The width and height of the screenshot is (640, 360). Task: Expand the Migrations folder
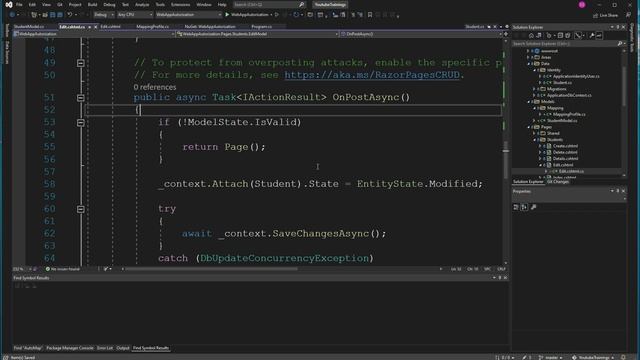pyautogui.click(x=534, y=89)
